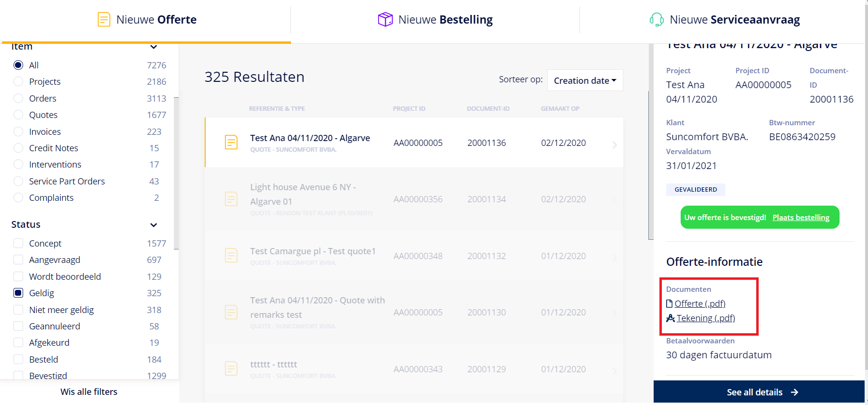Click the Tekening pdf drawing icon
Image resolution: width=868 pixels, height=405 pixels.
click(671, 318)
